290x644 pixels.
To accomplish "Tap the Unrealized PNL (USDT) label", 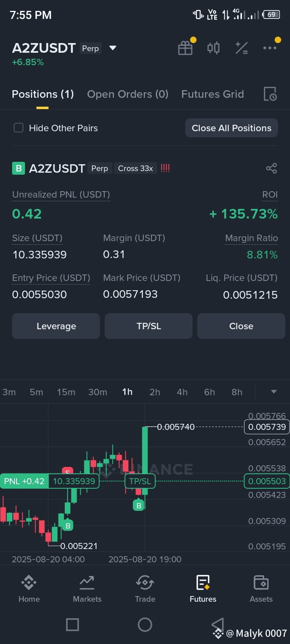I will pyautogui.click(x=61, y=194).
